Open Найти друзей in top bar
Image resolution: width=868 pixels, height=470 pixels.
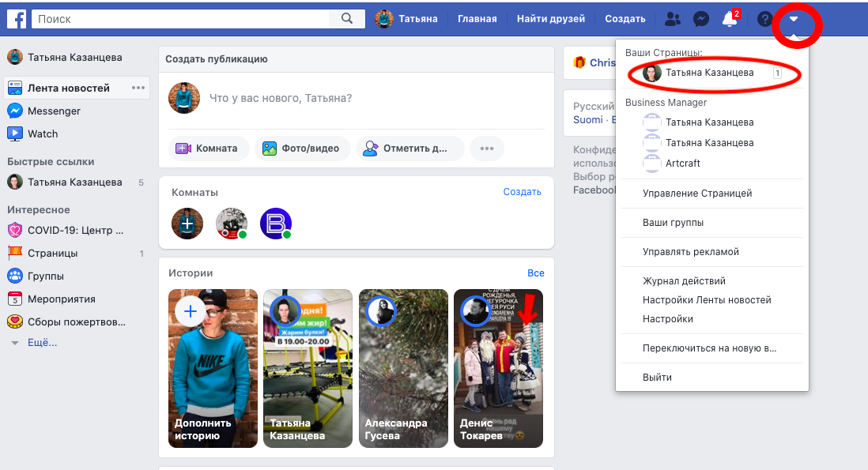(x=551, y=19)
